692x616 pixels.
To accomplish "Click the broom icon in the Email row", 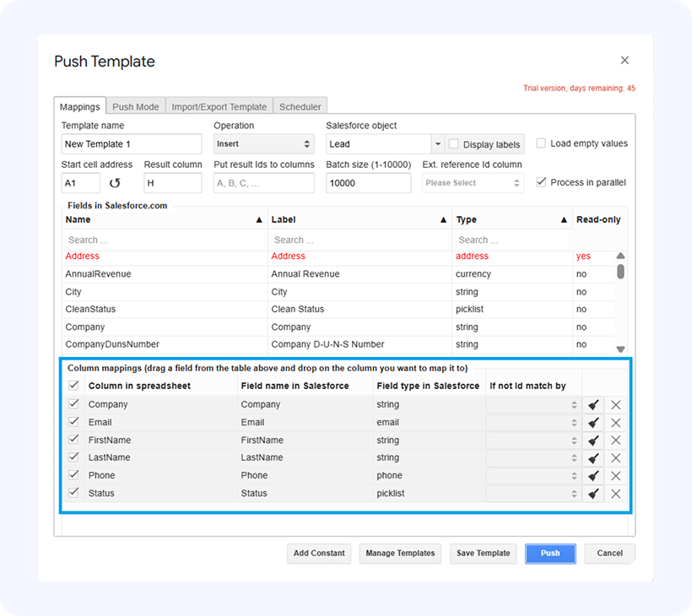I will 593,423.
